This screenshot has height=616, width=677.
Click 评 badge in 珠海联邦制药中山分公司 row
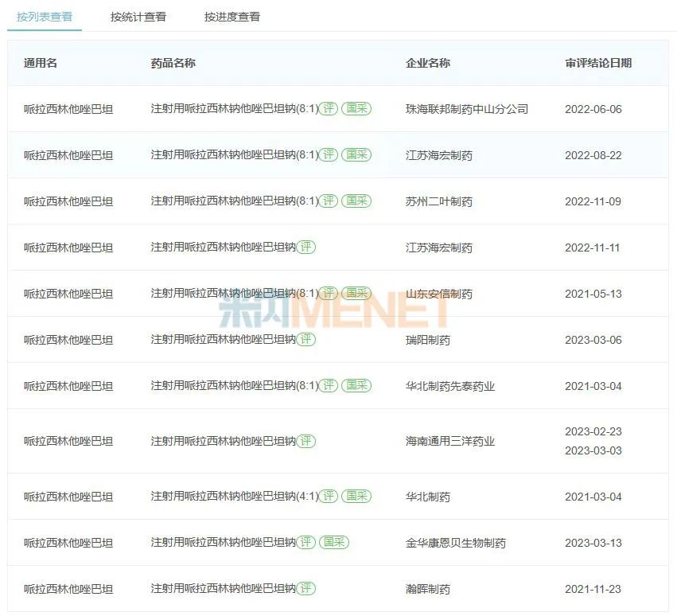(328, 108)
